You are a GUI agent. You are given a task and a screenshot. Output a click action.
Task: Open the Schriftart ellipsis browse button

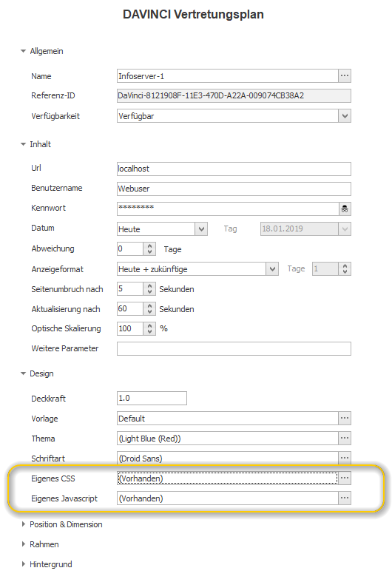tap(345, 458)
